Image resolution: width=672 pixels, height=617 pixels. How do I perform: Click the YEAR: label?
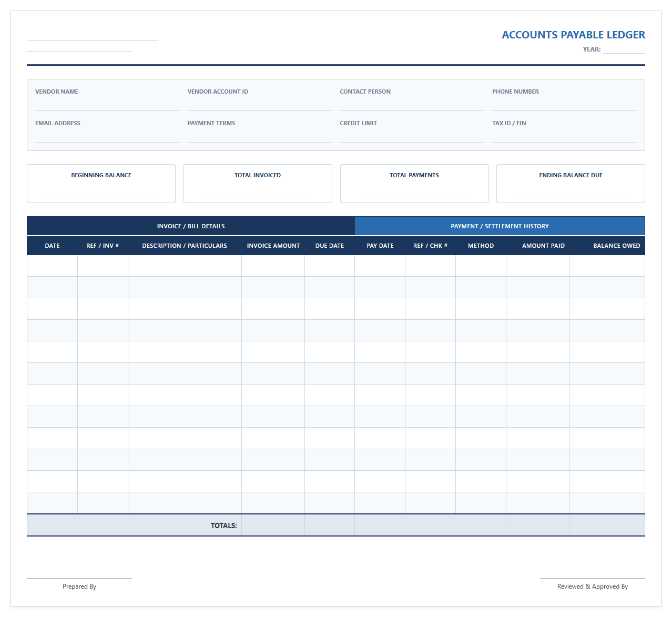coord(592,49)
